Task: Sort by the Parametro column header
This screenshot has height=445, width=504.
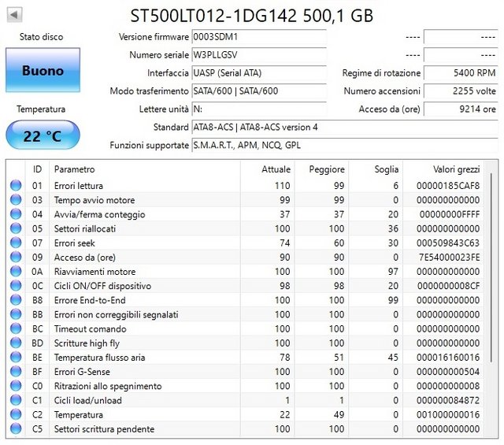Action: [145, 169]
